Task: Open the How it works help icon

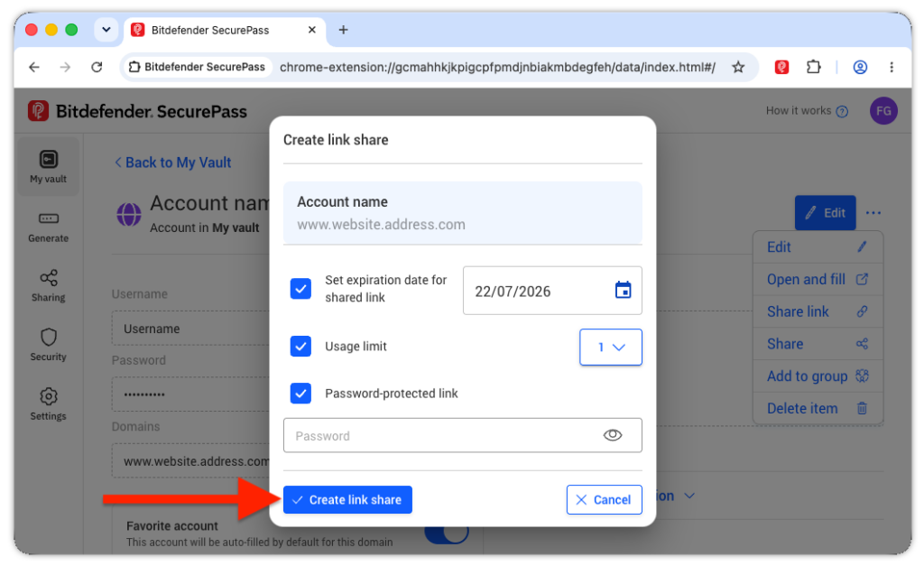Action: tap(843, 111)
